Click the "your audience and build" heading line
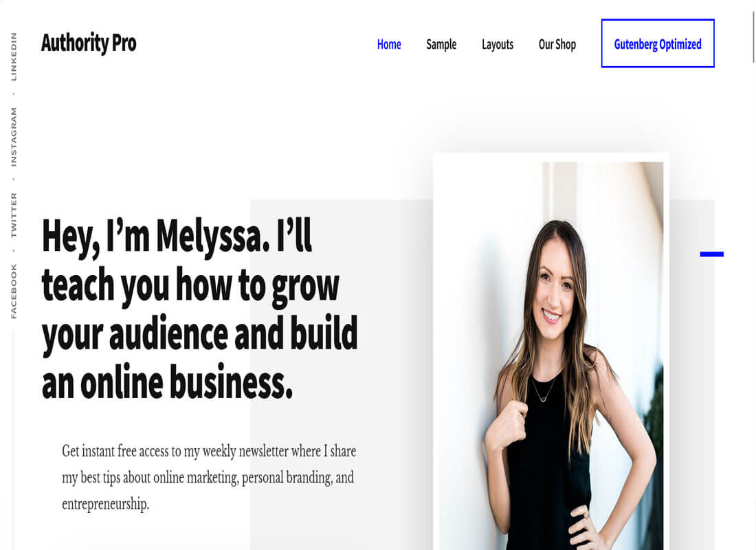This screenshot has height=550, width=756. tap(199, 334)
